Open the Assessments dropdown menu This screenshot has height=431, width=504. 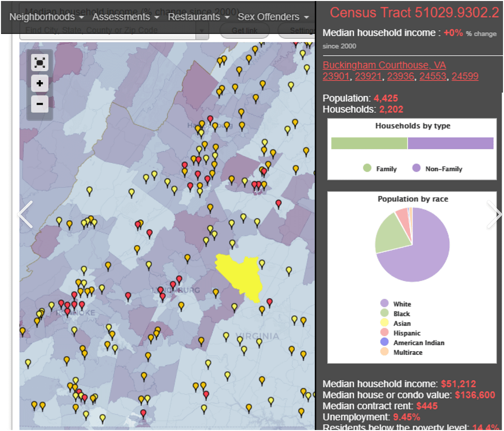click(x=126, y=17)
